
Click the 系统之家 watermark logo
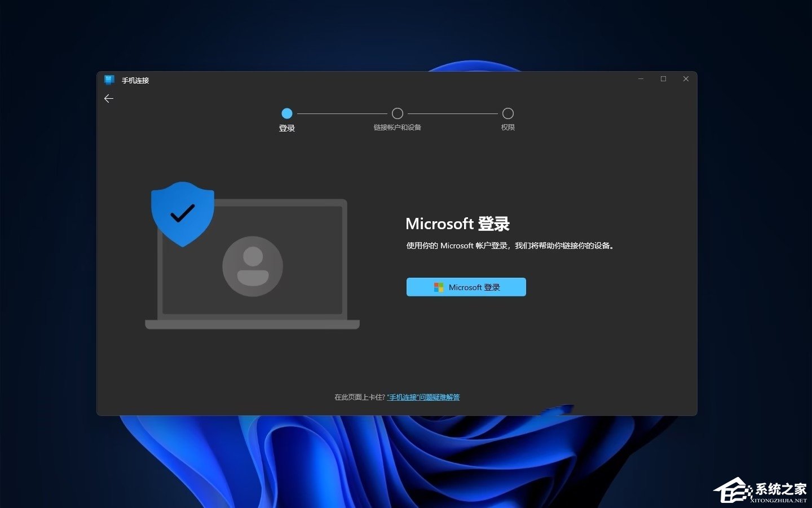pyautogui.click(x=761, y=491)
